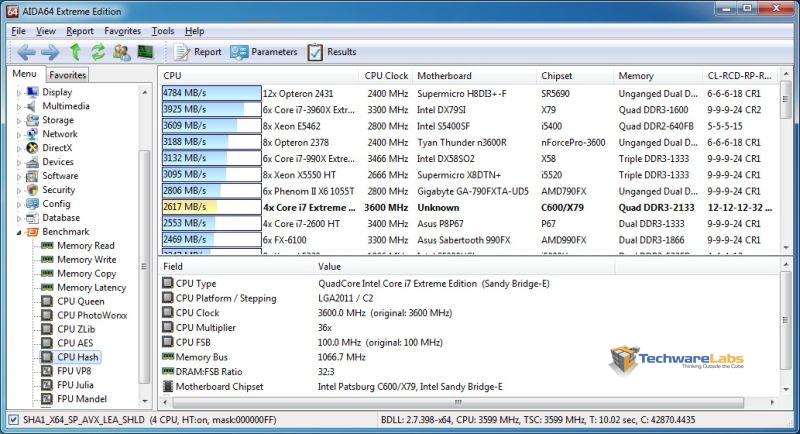
Task: Open the Report toolbar button
Action: pos(198,52)
